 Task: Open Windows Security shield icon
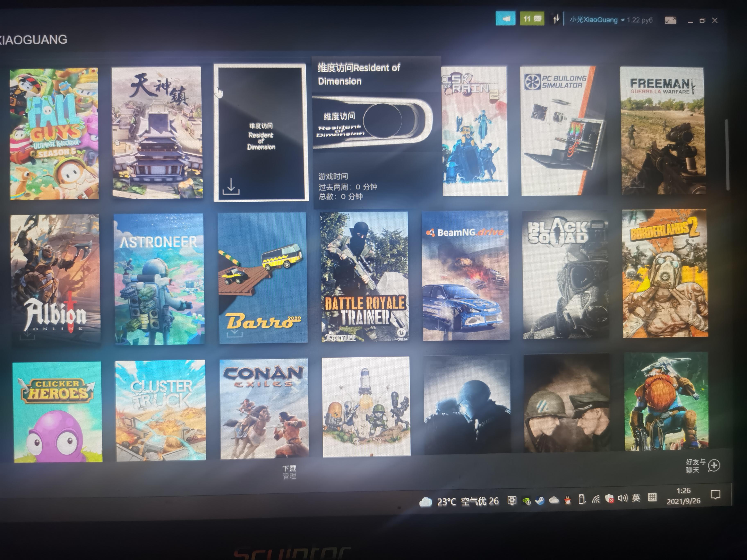609,499
